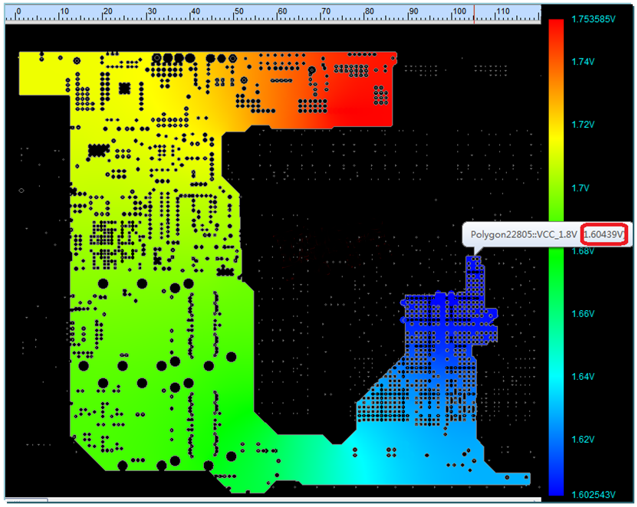Screen dimensions: 637x507
Task: Select the 1.74V legend label
Action: [x=584, y=62]
